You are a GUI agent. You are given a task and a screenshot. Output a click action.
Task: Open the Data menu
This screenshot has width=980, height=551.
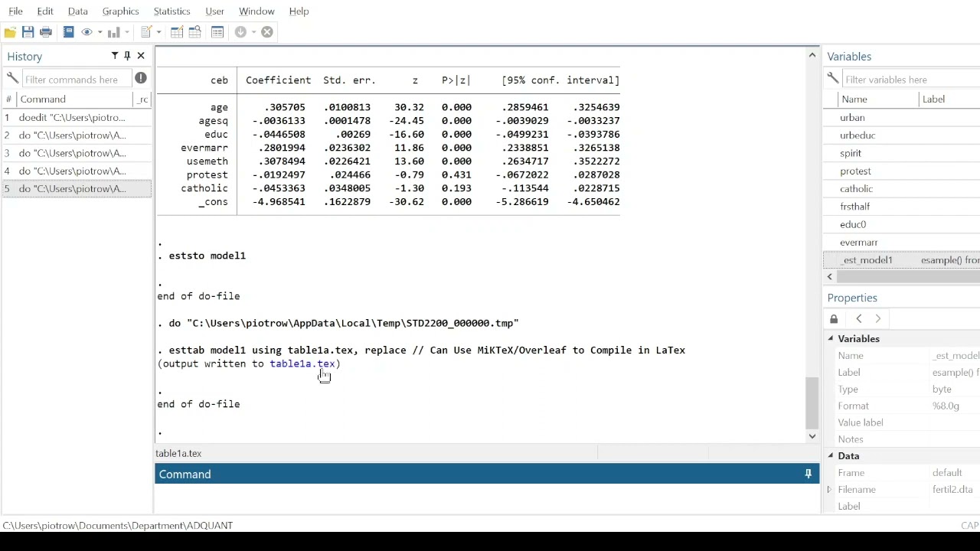point(77,11)
